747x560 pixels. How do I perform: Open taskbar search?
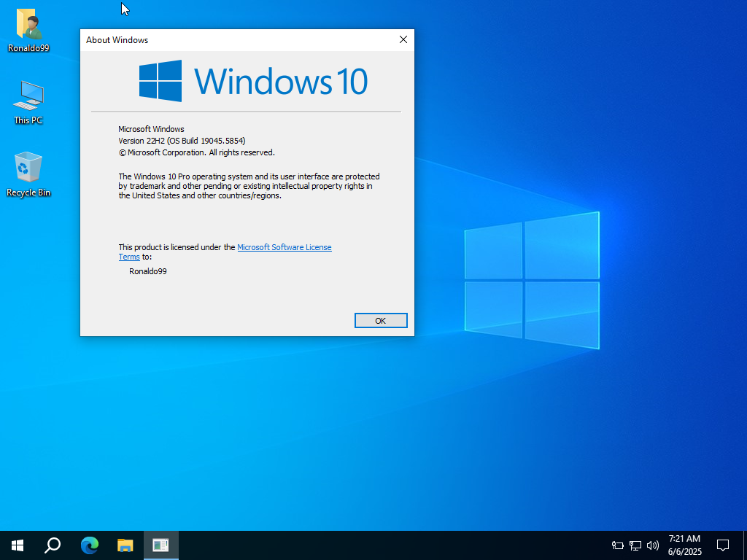pos(53,545)
